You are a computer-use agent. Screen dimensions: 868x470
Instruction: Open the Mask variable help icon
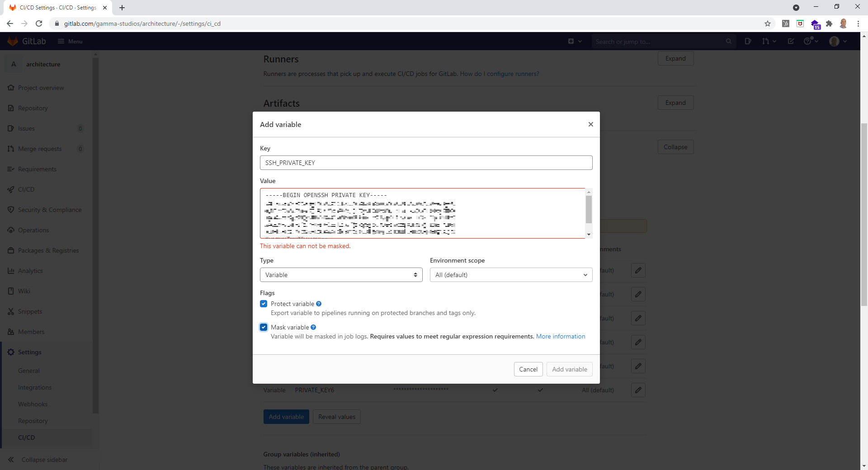coord(313,327)
